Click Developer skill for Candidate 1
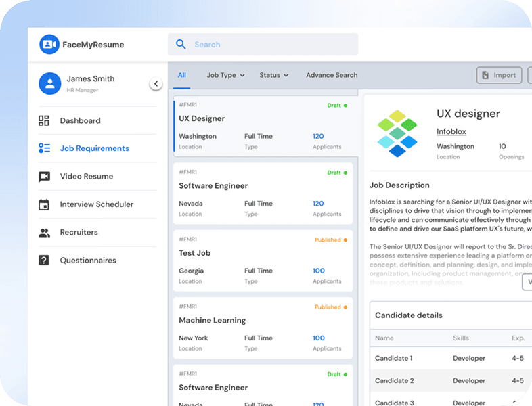 click(x=469, y=359)
